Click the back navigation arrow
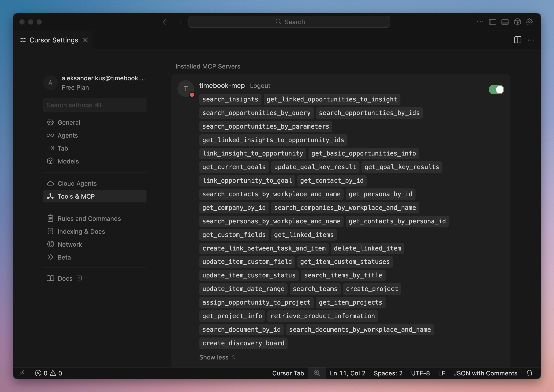This screenshot has width=554, height=392. tap(166, 22)
